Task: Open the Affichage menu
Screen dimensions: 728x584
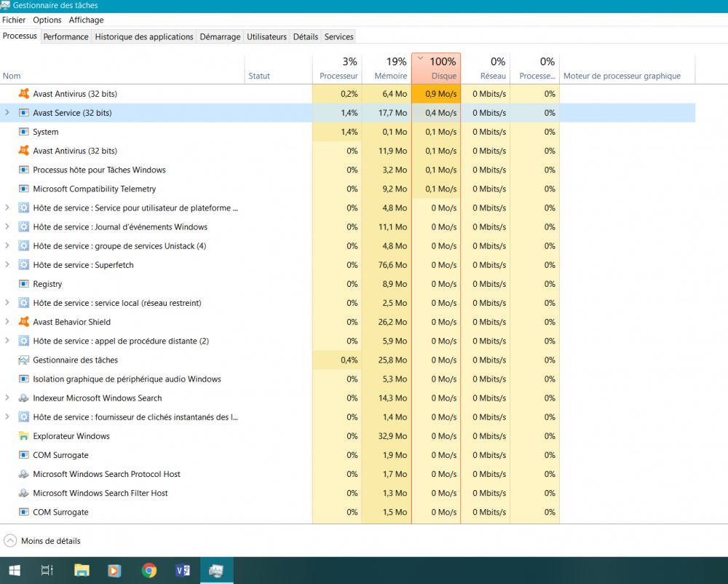Action: click(86, 20)
